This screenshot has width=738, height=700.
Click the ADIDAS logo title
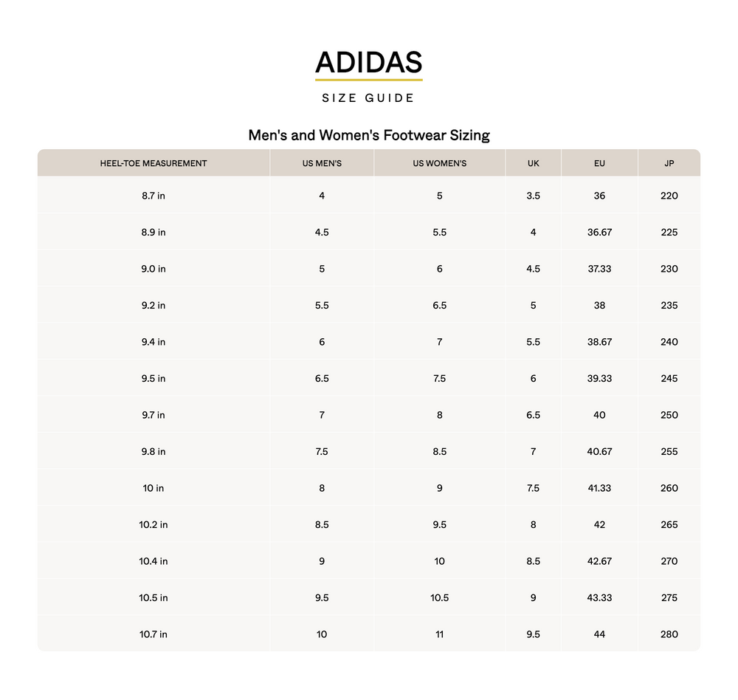click(368, 62)
